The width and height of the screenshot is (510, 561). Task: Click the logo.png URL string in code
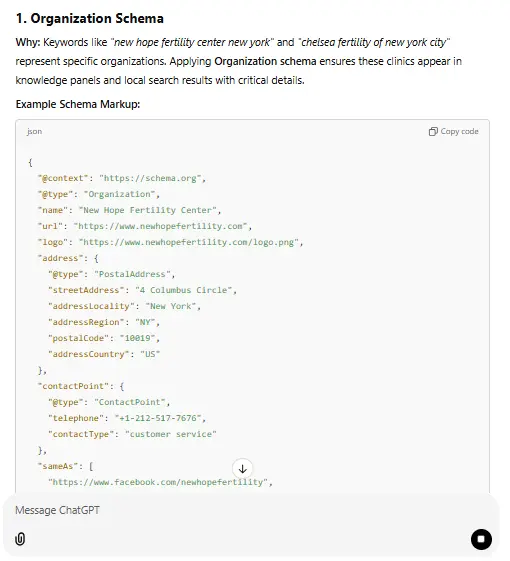click(x=189, y=242)
